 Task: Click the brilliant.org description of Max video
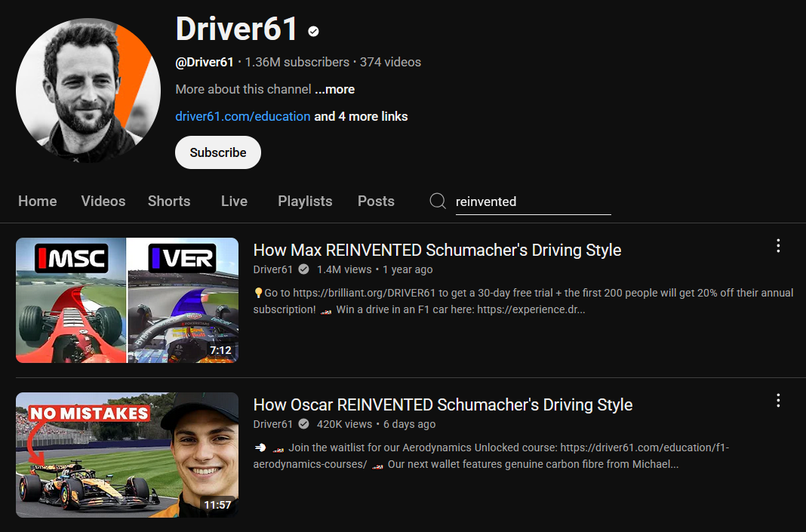(523, 301)
